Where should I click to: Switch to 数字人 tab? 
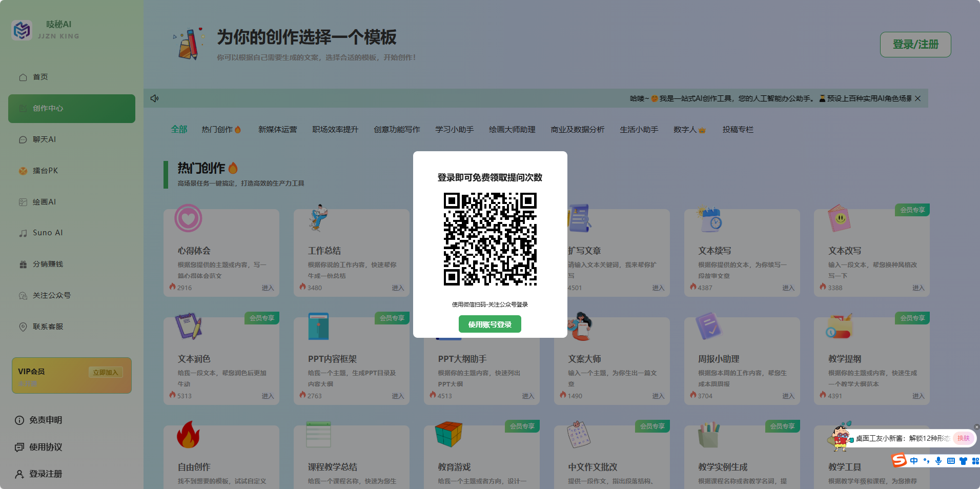point(689,130)
